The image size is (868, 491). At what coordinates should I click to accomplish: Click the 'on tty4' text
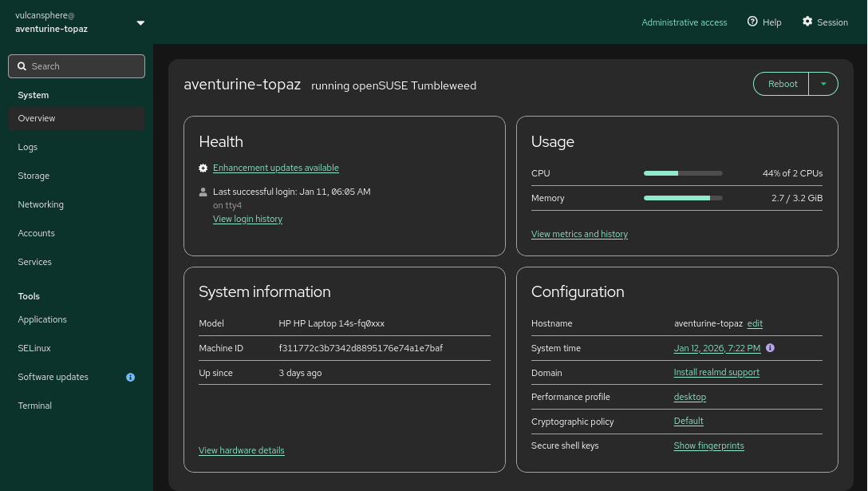[x=227, y=206]
